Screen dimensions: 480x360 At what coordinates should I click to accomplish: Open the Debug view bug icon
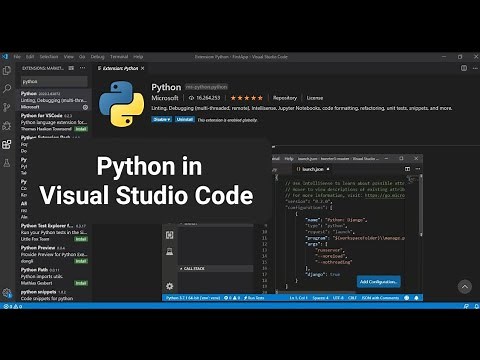pos(7,126)
